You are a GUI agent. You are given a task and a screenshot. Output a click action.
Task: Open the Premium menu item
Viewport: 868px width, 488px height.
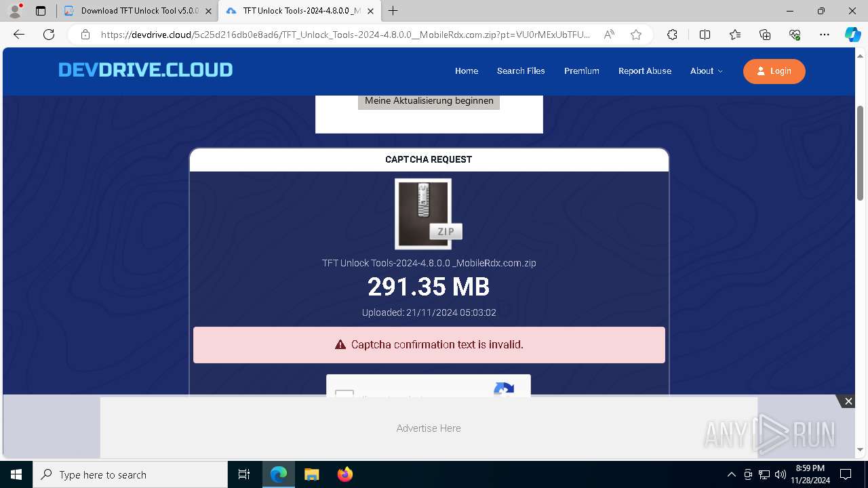click(x=582, y=71)
